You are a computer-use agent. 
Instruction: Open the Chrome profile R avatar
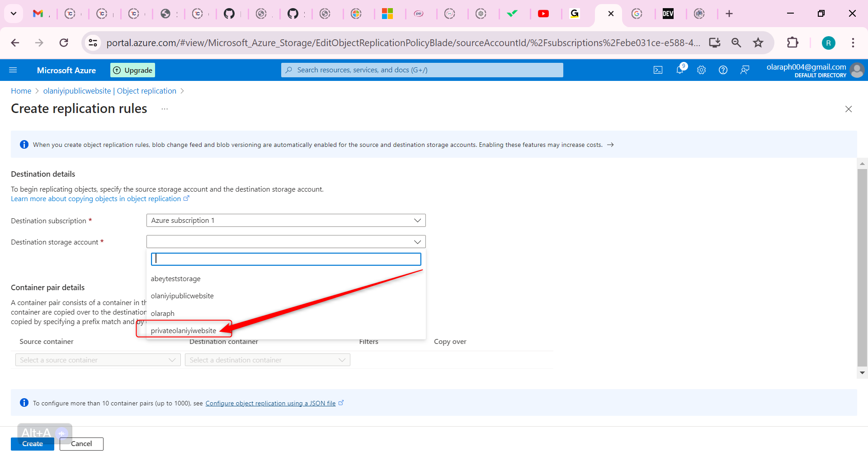coord(828,43)
